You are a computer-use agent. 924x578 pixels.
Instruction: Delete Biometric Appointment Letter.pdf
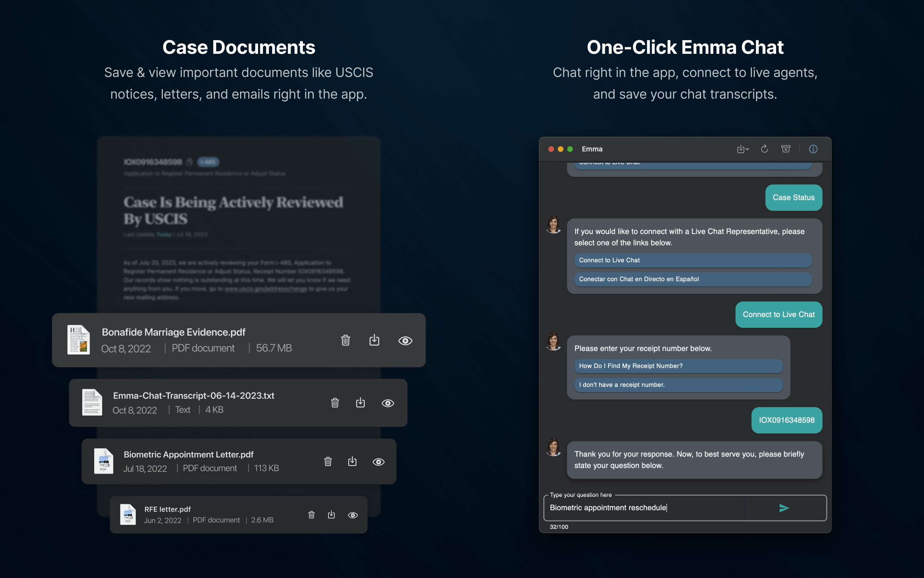pyautogui.click(x=328, y=461)
